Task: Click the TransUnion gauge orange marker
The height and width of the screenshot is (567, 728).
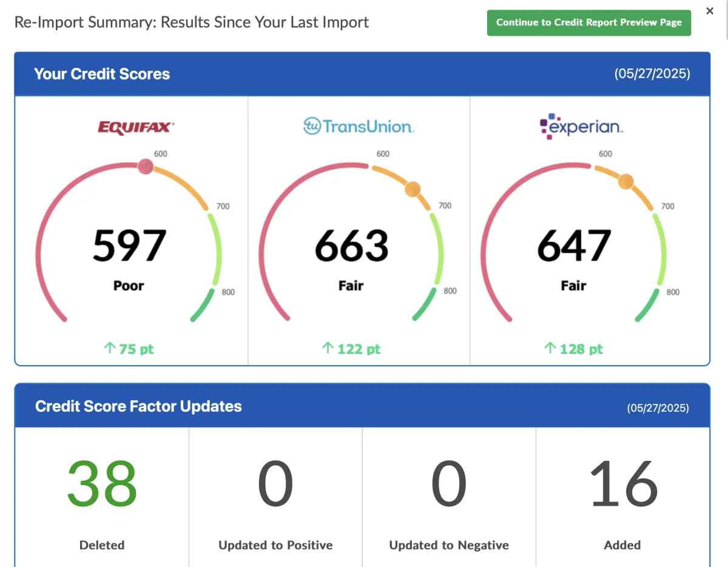Action: point(413,189)
